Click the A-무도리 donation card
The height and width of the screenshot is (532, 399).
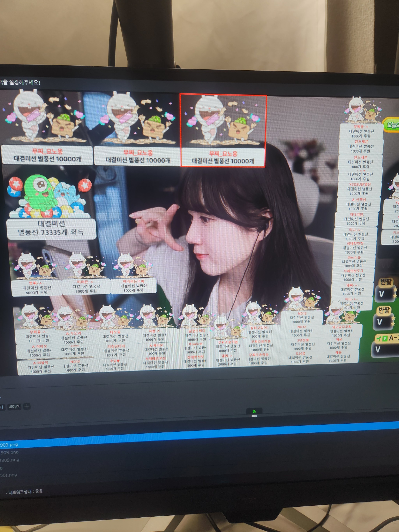74,338
